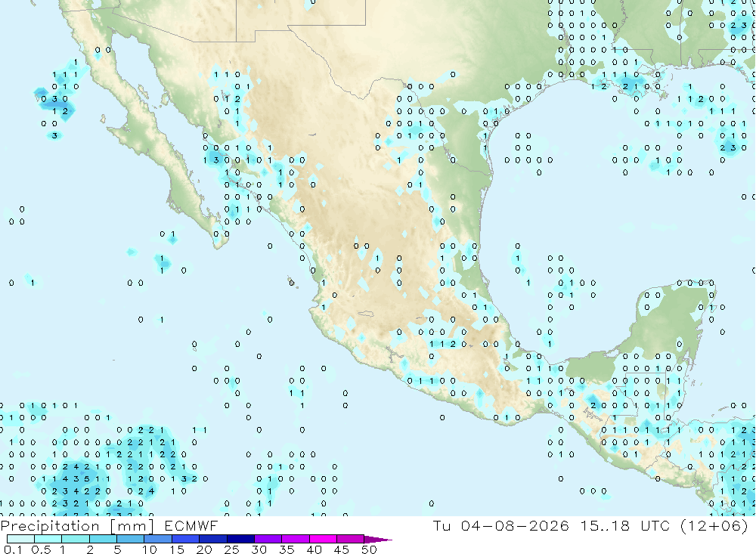Click the forecast step "(12+06)"

pos(714,525)
